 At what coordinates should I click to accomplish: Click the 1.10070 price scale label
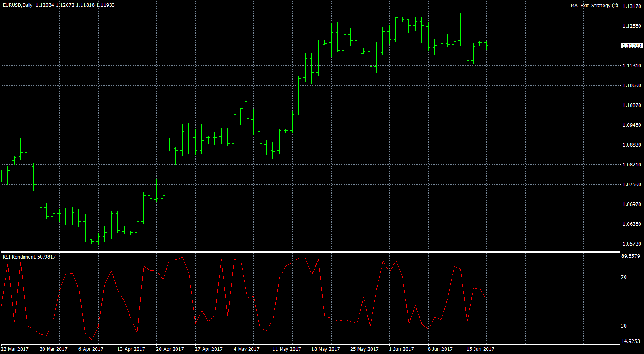click(x=631, y=105)
